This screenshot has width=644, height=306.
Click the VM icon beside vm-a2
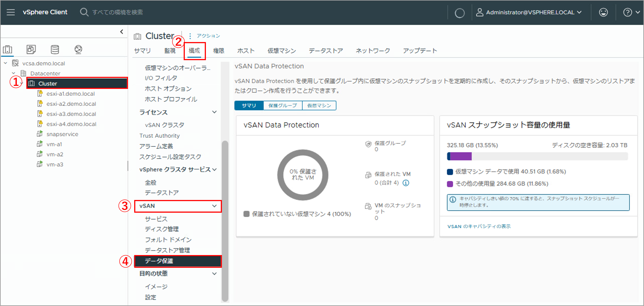39,154
